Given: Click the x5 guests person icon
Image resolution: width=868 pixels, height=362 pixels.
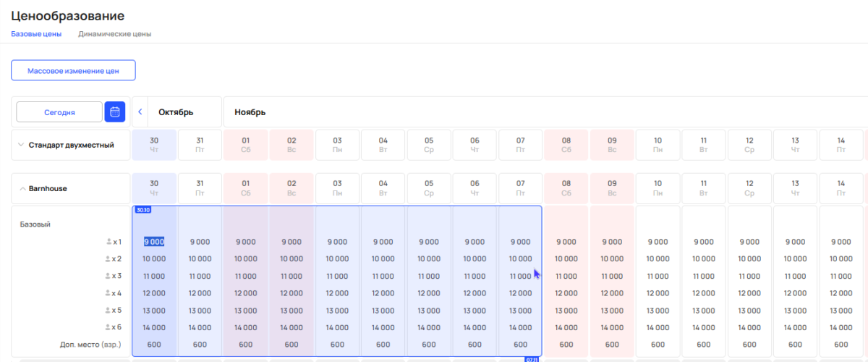Looking at the screenshot, I should pyautogui.click(x=109, y=311).
